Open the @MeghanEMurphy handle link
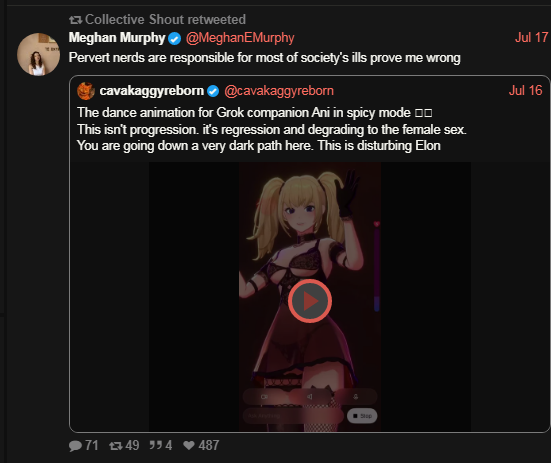The image size is (551, 463). (240, 38)
